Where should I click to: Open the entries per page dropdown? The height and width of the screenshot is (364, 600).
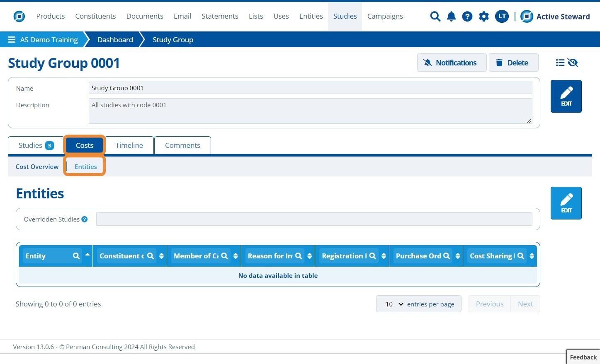point(394,304)
